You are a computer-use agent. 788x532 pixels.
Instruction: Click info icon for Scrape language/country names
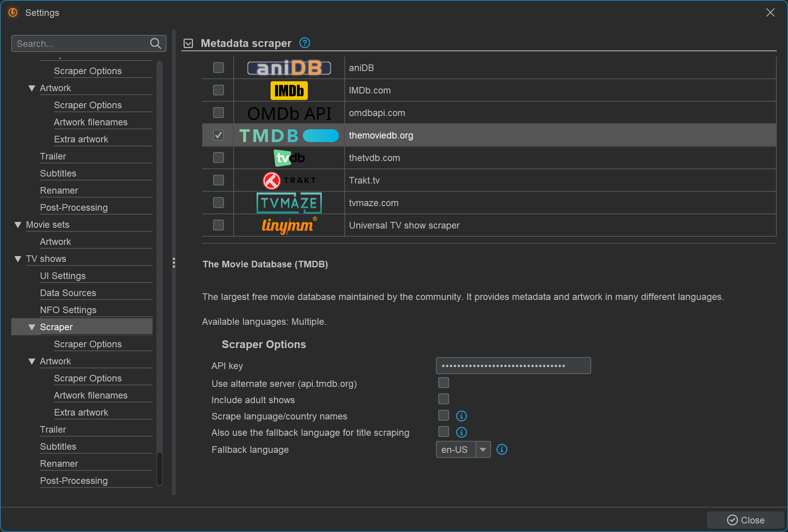click(461, 416)
